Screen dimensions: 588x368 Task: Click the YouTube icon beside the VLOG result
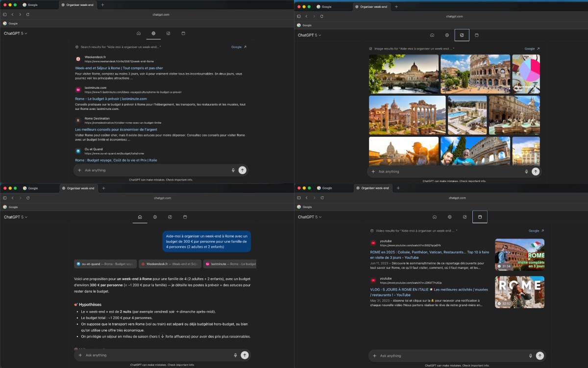[372, 280]
